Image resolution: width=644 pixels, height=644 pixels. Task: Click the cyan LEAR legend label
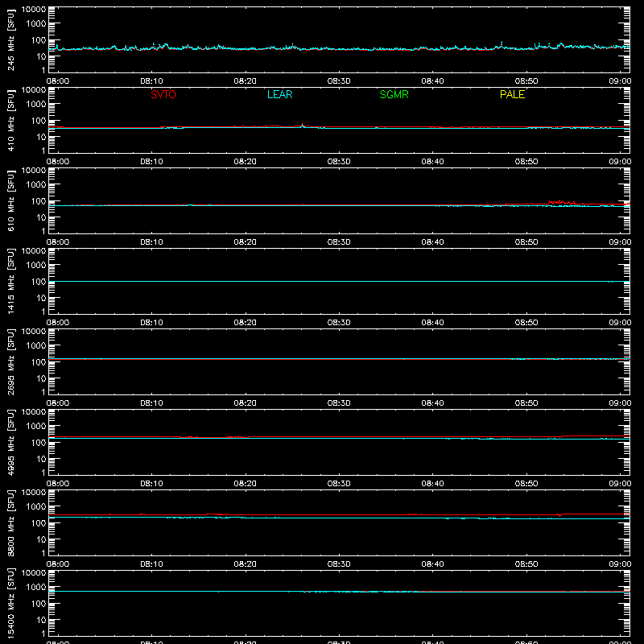click(279, 94)
